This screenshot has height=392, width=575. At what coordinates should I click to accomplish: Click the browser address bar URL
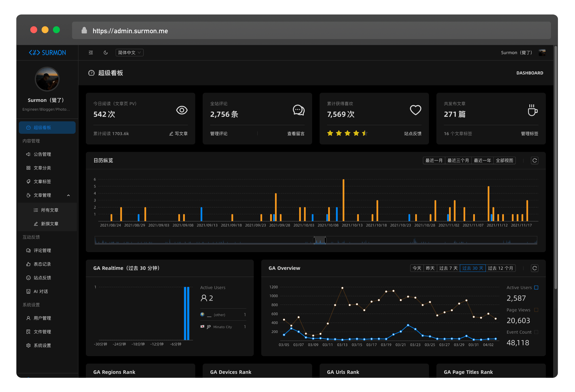tap(130, 31)
